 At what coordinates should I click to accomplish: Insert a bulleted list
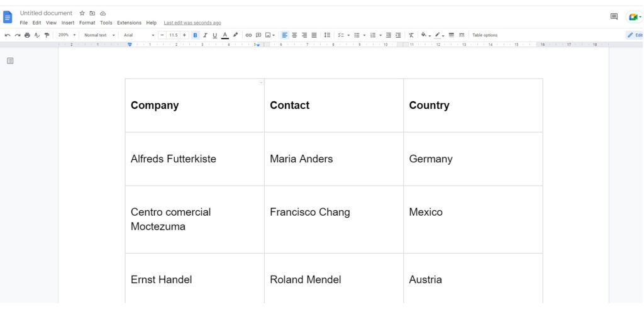[x=357, y=35]
